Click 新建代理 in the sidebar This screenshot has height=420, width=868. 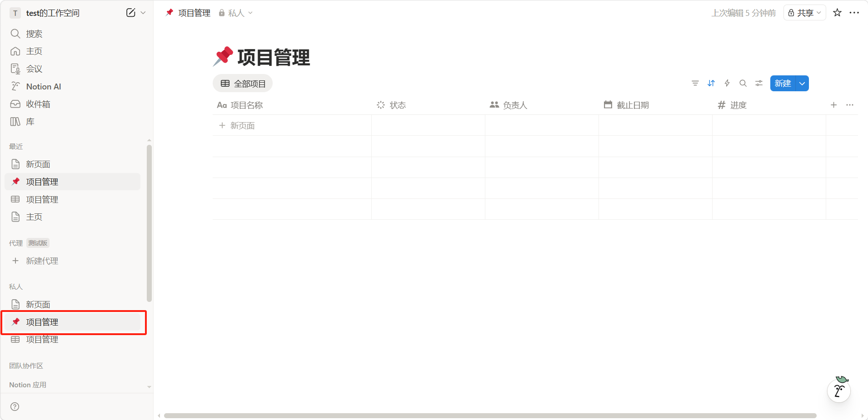[x=42, y=261]
